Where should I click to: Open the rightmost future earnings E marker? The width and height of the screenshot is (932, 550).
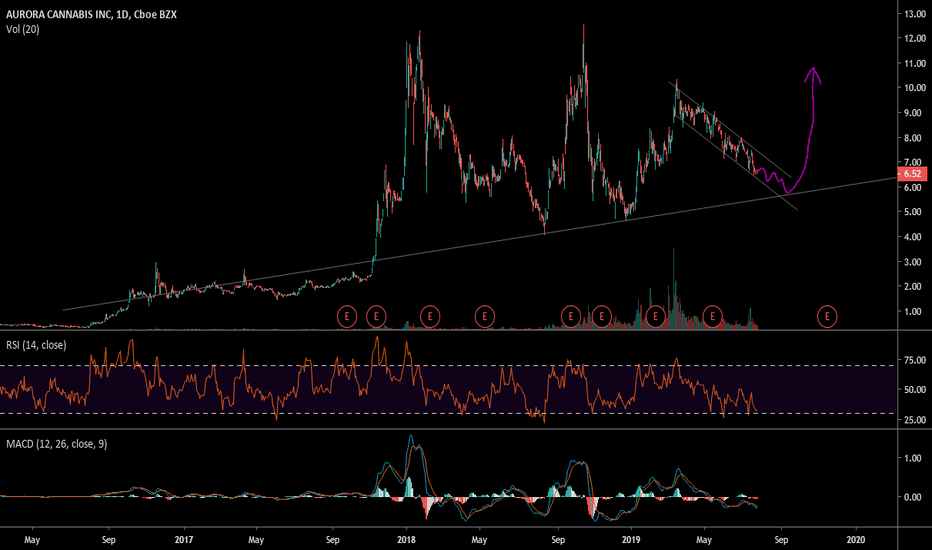[827, 316]
